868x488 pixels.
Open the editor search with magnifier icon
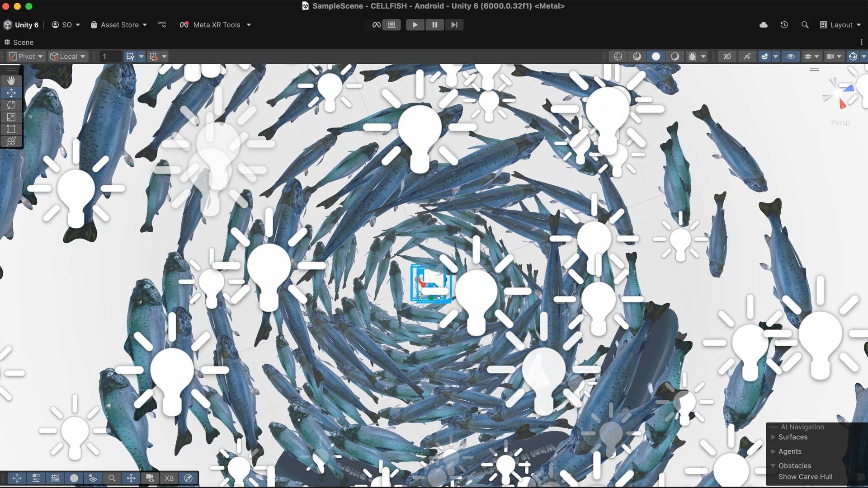pyautogui.click(x=805, y=25)
